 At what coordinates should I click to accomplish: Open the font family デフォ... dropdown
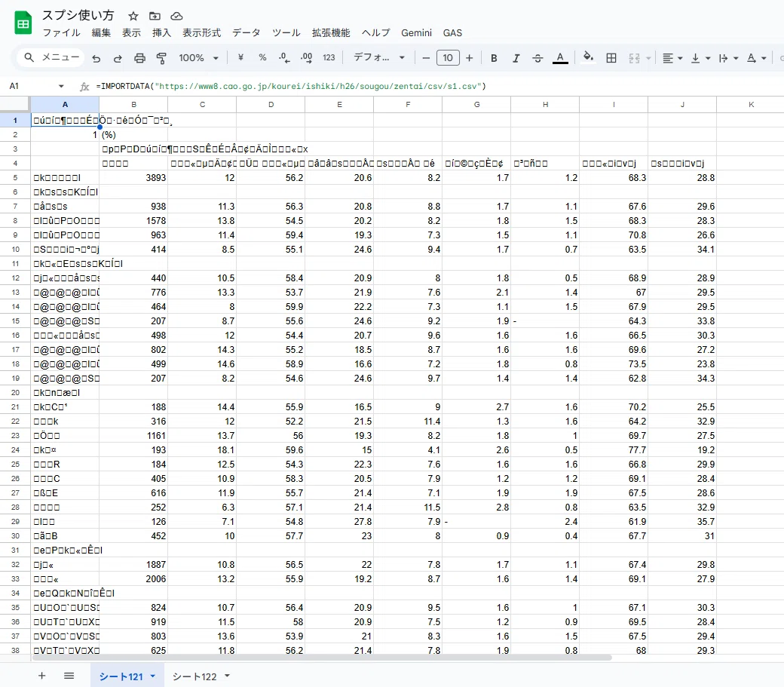[x=378, y=58]
